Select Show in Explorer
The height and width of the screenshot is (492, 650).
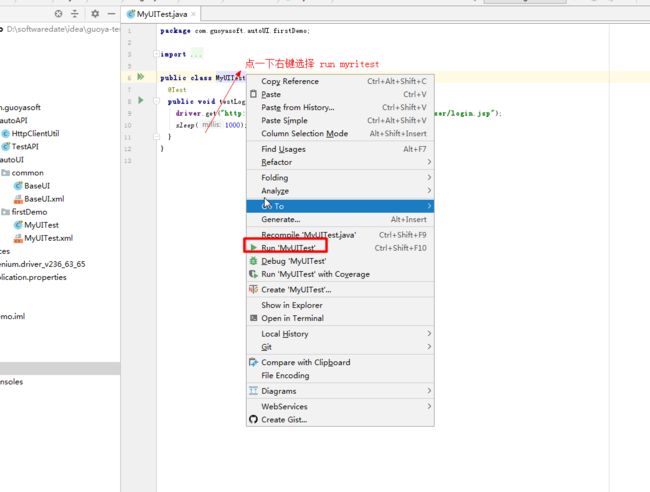pyautogui.click(x=340, y=305)
